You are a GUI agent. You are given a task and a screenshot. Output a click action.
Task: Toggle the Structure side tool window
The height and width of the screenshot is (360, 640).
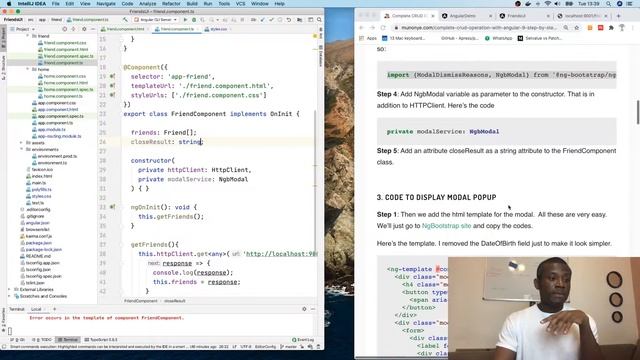click(x=3, y=67)
